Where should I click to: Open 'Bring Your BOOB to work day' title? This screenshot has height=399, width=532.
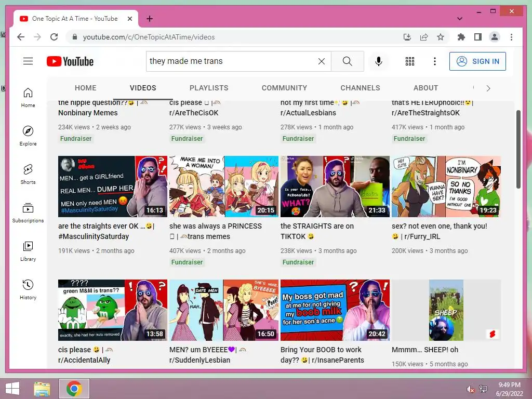322,355
